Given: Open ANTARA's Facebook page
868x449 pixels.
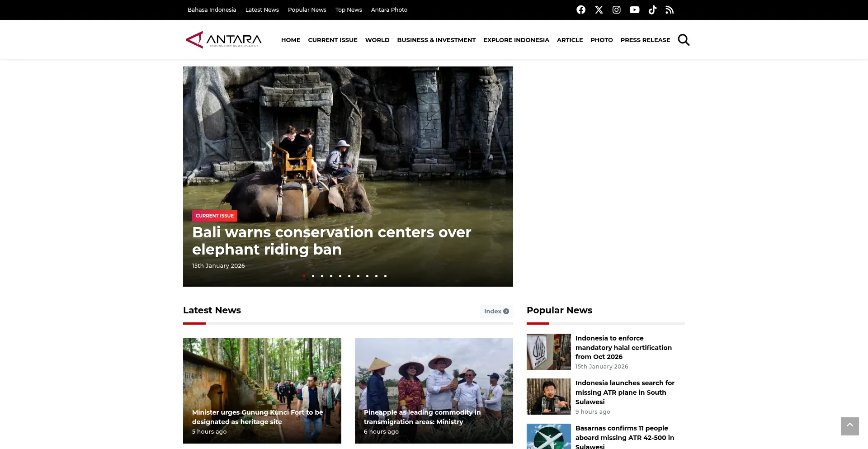Looking at the screenshot, I should 581,9.
